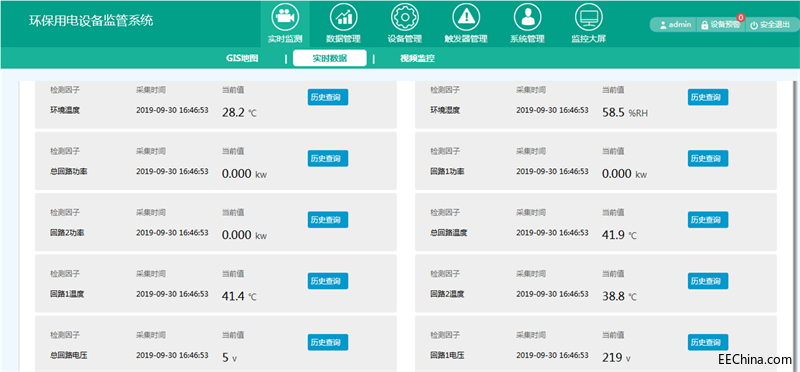This screenshot has height=372, width=800.
Task: Click 历史查询 for 回路2功率
Action: [x=328, y=220]
